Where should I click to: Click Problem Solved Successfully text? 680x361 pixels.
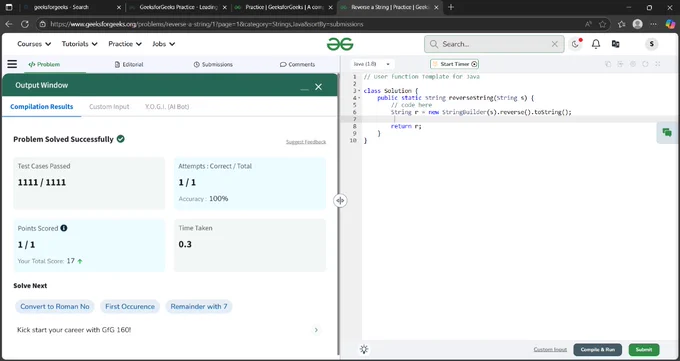(63, 139)
